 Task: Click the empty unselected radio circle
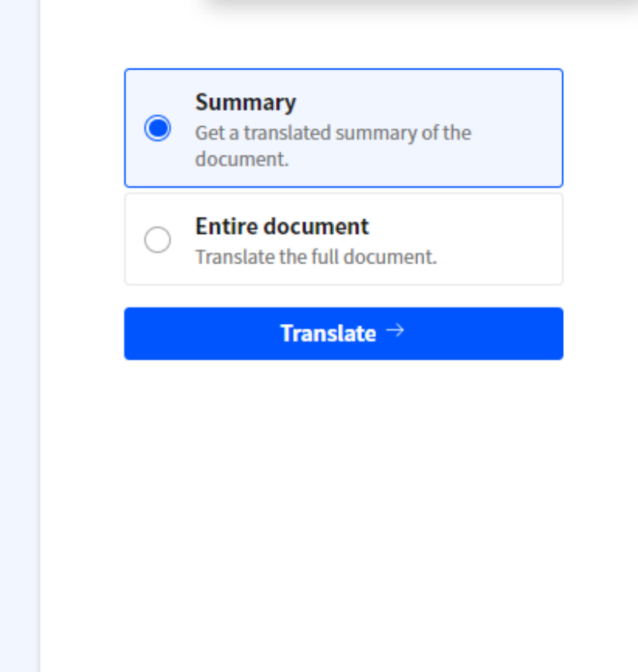pyautogui.click(x=157, y=239)
